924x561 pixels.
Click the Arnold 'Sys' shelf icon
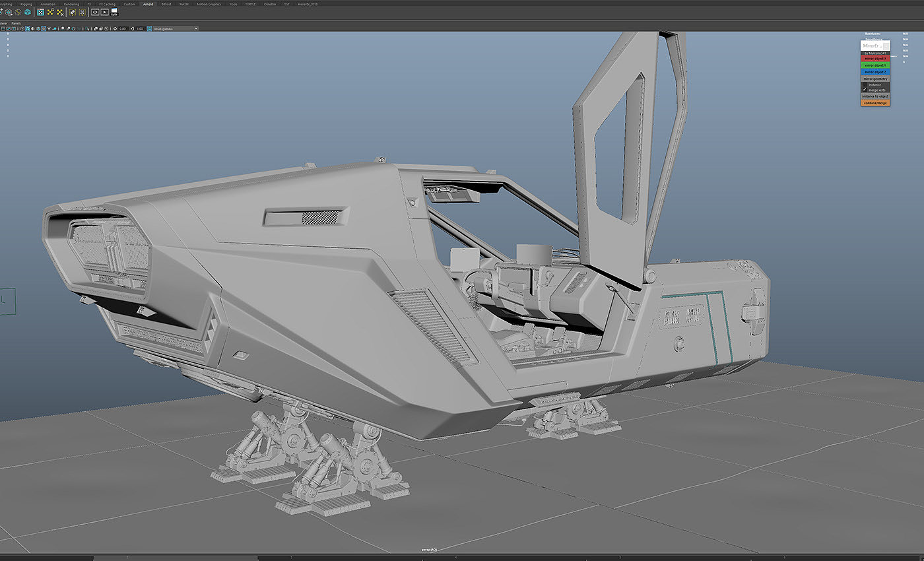115,12
